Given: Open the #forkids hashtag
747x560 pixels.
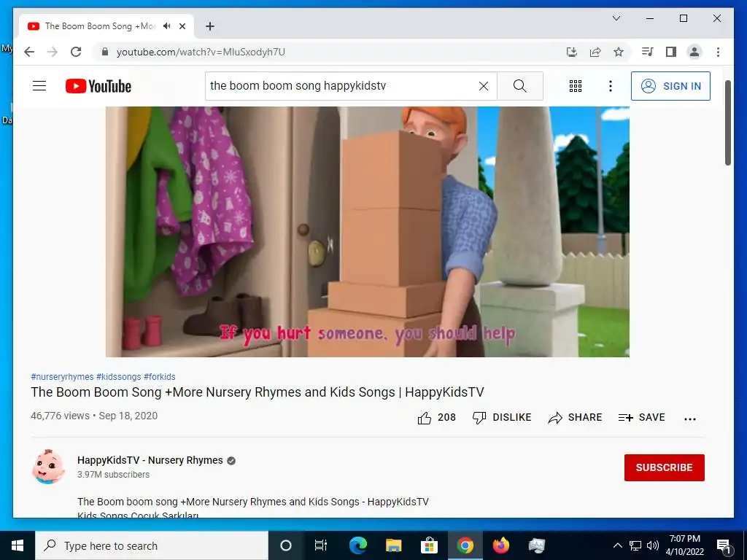Looking at the screenshot, I should pos(160,377).
